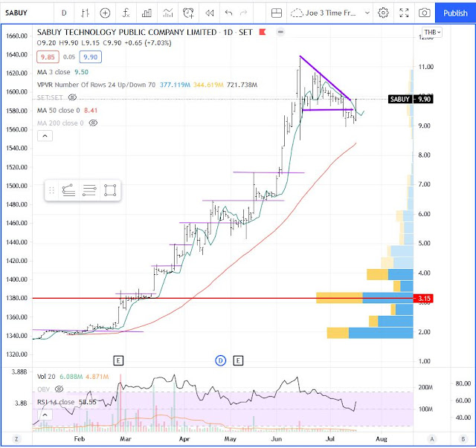Select chart layout grid icon
Viewport: 476px width, 448px height.
pos(277,13)
